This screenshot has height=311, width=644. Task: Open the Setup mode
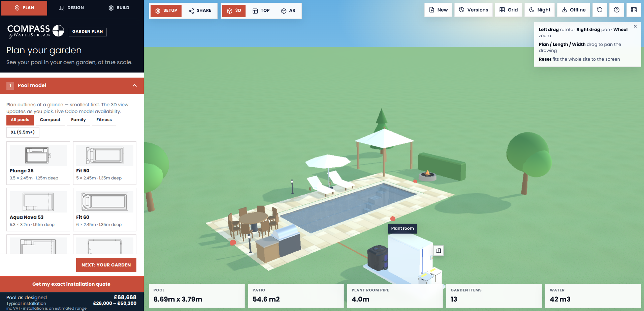point(166,11)
